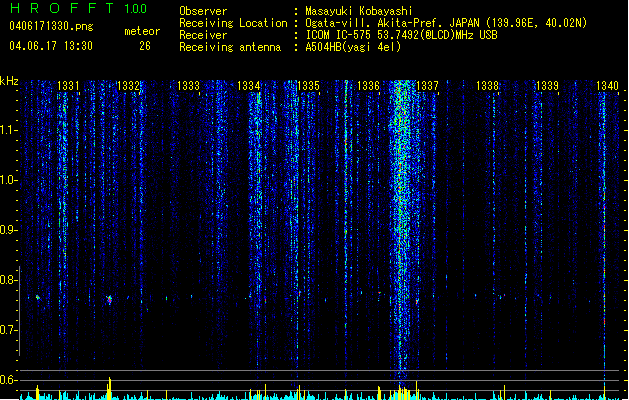Click the bright echo spot near 1332 at 0.76 kHz
629x400 pixels.
[x=109, y=299]
